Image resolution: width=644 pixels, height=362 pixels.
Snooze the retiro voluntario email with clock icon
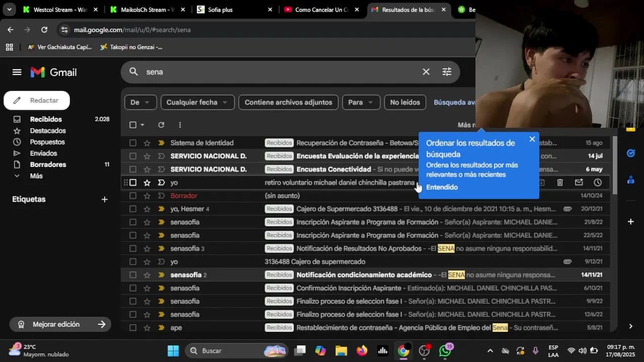click(x=598, y=183)
